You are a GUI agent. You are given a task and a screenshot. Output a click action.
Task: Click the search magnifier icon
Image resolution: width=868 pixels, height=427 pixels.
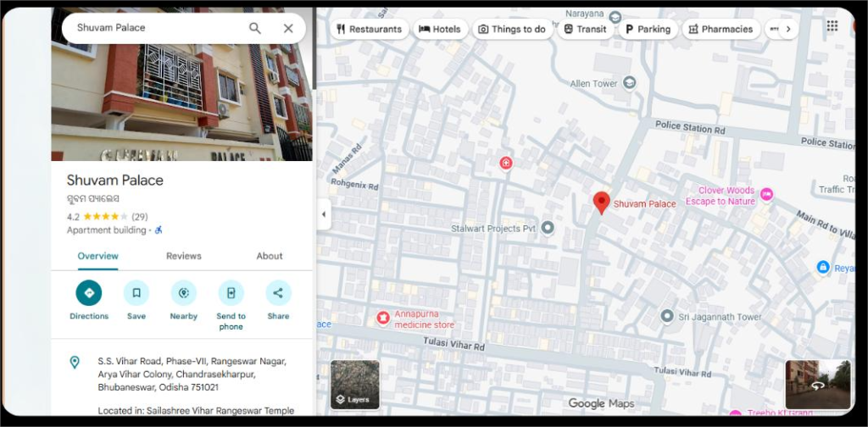(255, 28)
